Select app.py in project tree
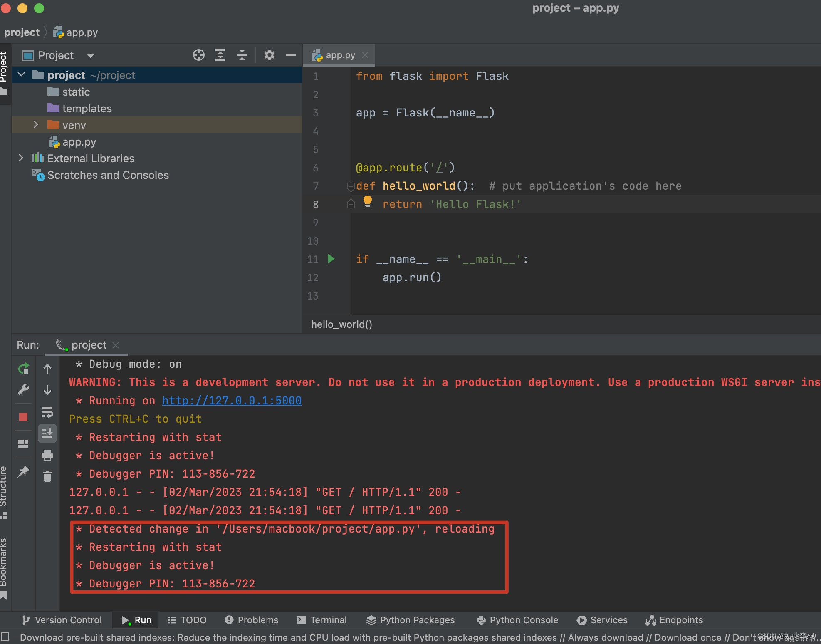Screen dimensions: 821x644 pyautogui.click(x=79, y=142)
